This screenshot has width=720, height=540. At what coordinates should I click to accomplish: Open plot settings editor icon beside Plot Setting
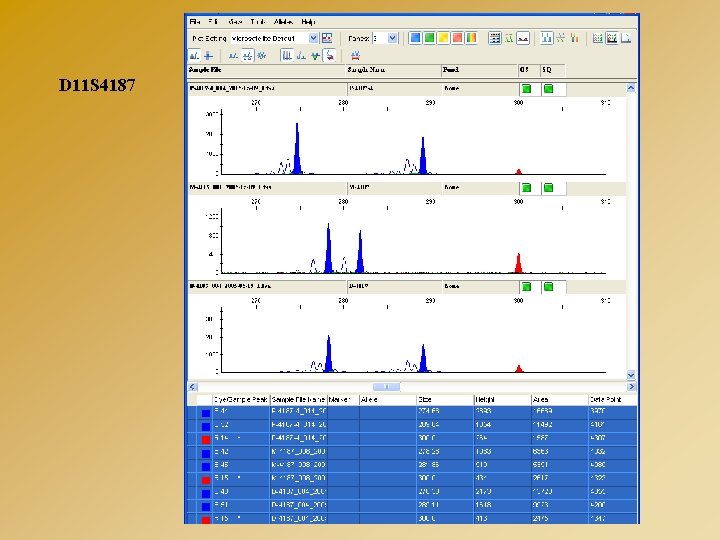pos(327,38)
